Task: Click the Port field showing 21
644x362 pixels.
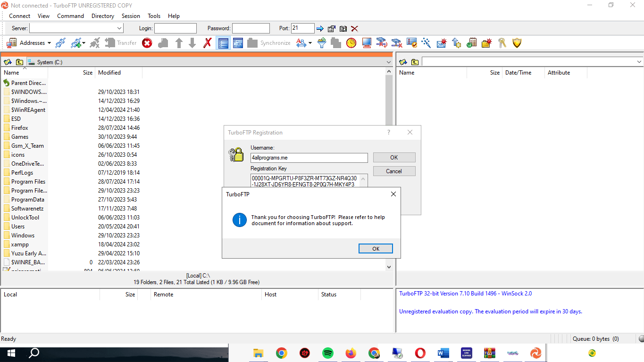Action: click(303, 28)
